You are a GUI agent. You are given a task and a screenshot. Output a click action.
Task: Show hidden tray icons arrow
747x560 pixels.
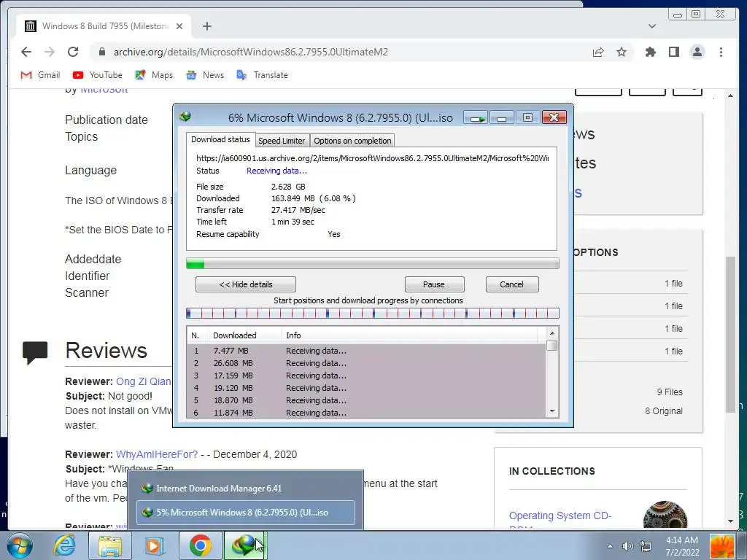pyautogui.click(x=610, y=545)
